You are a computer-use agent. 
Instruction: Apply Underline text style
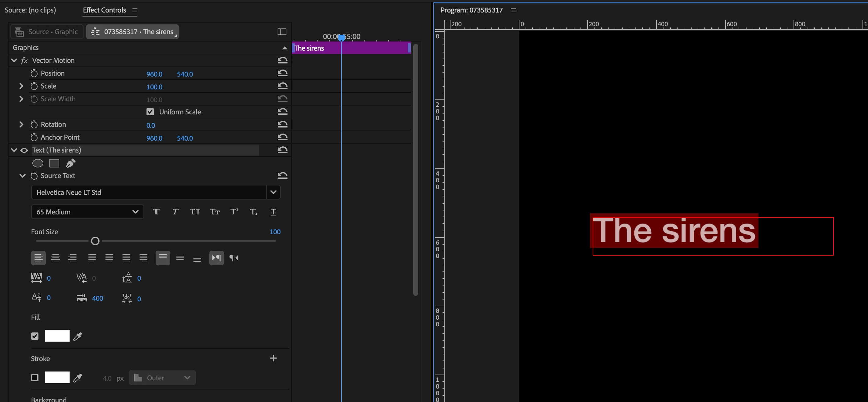tap(273, 212)
